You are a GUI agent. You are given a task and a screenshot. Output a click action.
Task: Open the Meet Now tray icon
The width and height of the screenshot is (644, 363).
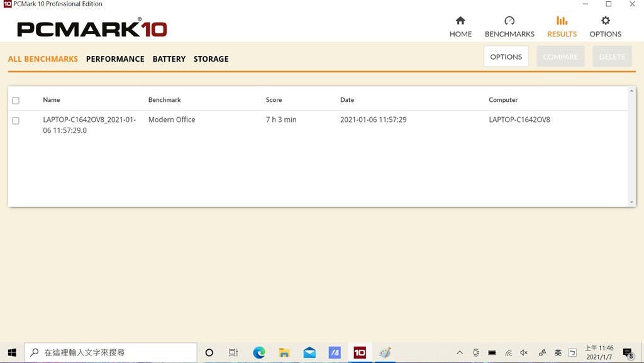[x=476, y=352]
